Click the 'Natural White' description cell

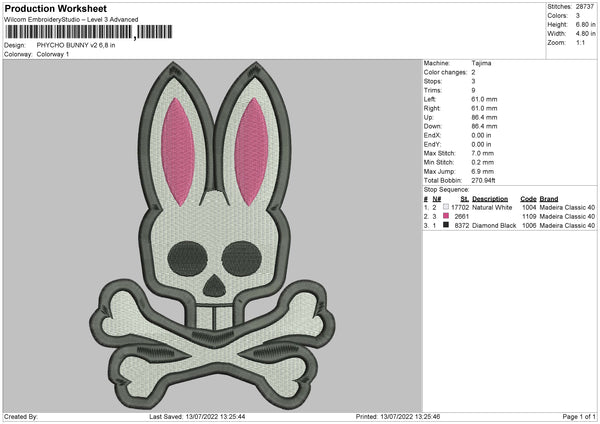click(492, 207)
